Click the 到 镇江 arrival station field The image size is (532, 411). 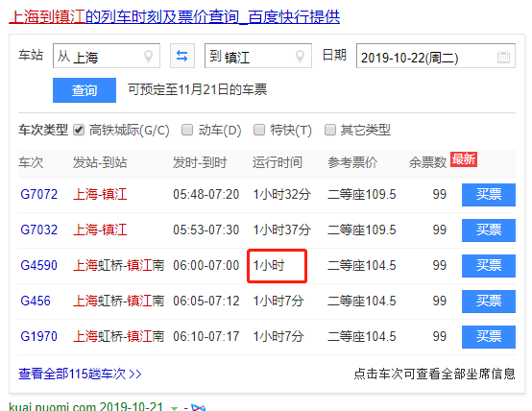(x=258, y=56)
